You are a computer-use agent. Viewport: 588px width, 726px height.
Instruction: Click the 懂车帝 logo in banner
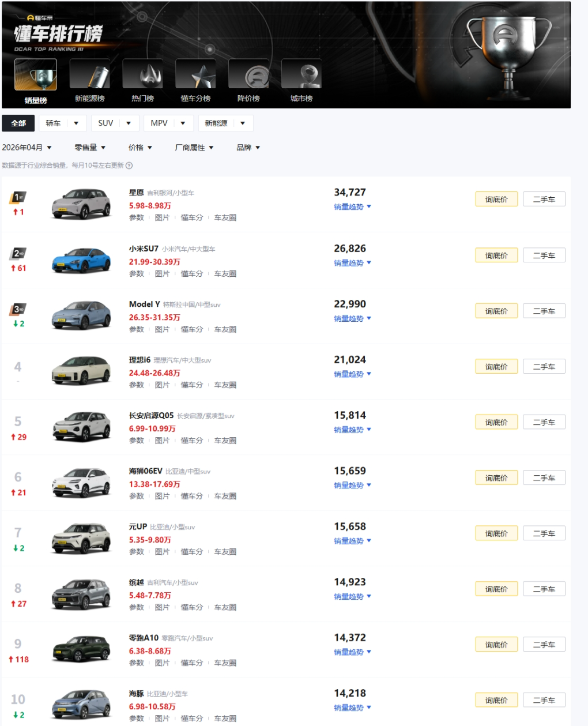coord(39,18)
